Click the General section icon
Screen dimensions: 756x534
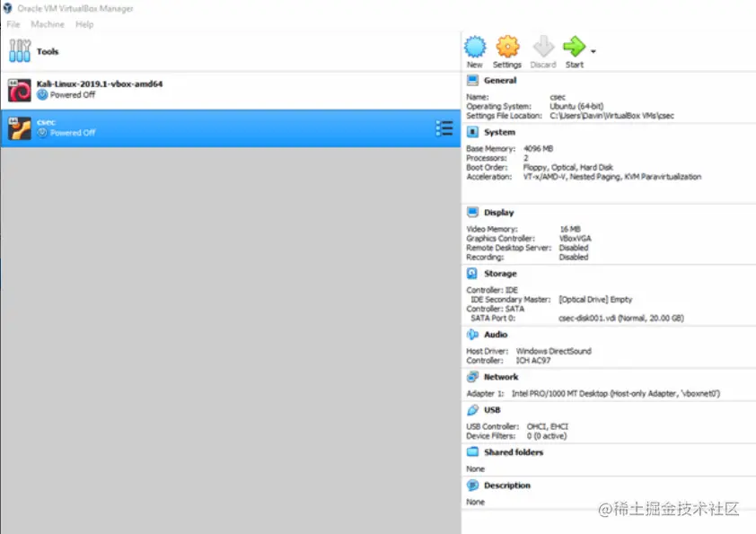click(472, 80)
